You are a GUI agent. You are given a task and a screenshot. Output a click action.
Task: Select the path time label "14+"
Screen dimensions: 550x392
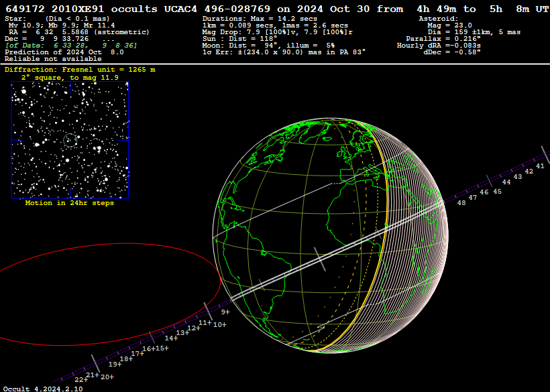pos(171,338)
